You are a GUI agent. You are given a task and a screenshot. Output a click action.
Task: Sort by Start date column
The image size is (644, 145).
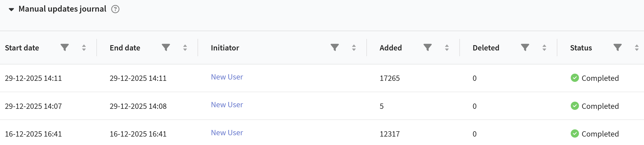pyautogui.click(x=84, y=48)
